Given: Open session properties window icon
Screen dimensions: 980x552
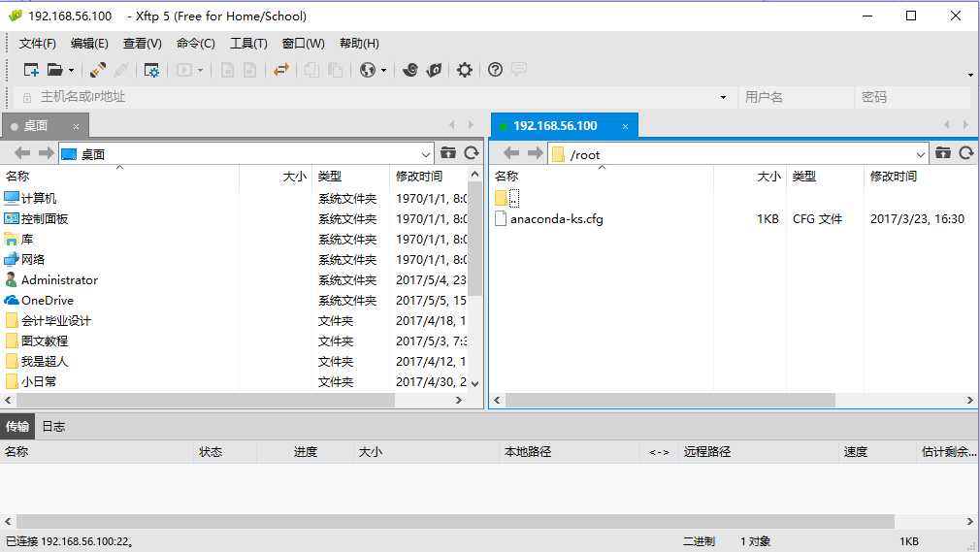Looking at the screenshot, I should pos(151,70).
